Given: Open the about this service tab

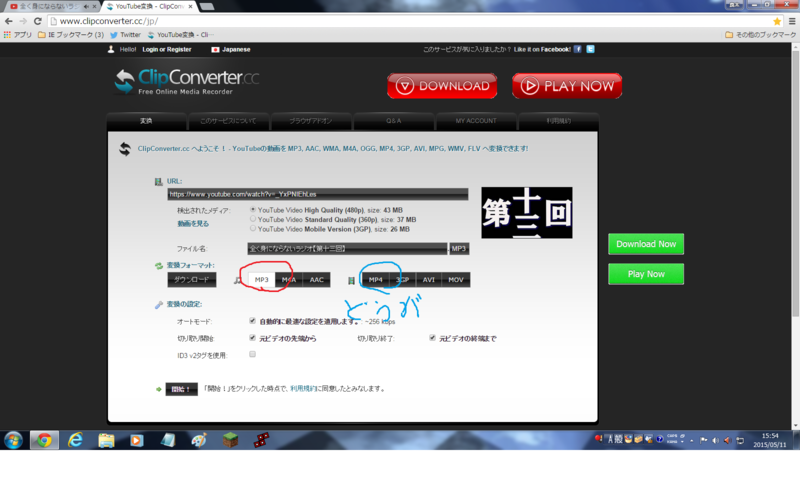Looking at the screenshot, I should pos(228,121).
